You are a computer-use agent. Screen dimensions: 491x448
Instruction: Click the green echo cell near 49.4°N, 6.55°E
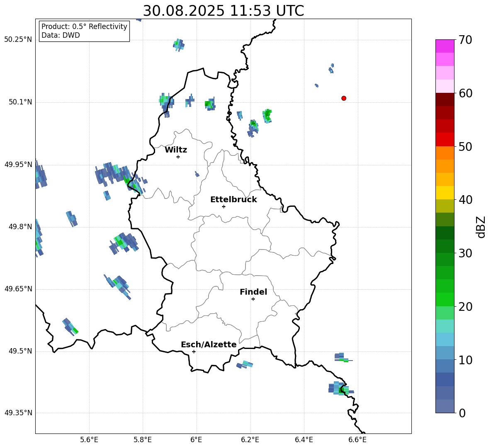[x=342, y=390]
